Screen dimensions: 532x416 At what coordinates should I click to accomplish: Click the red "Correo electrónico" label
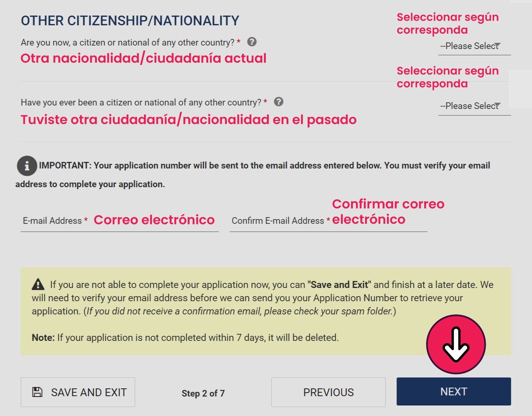[x=154, y=220]
